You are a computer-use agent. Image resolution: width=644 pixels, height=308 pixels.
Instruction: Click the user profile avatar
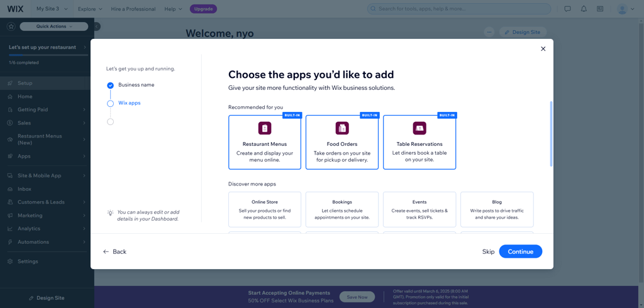[623, 9]
